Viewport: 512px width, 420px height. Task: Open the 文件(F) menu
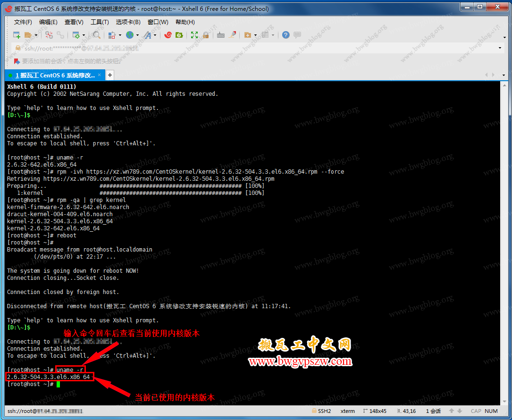23,22
